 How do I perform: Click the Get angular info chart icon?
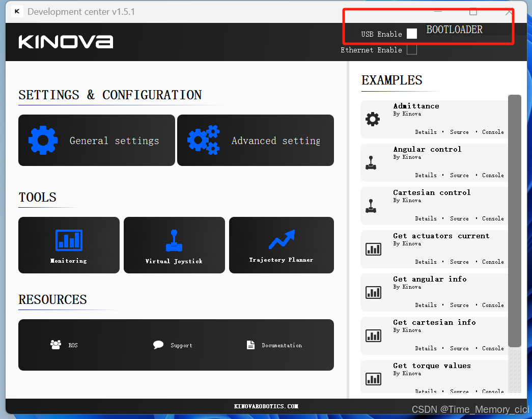point(373,292)
